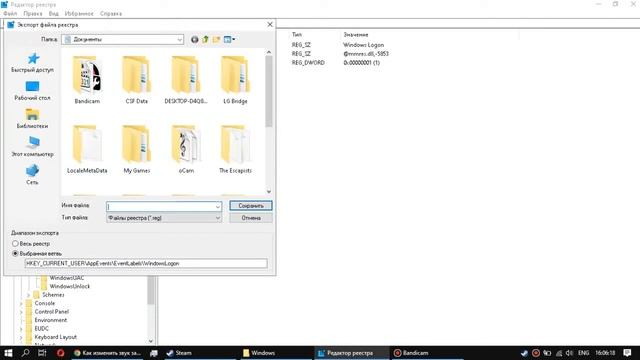Click the Отмена button
640x360 pixels.
(x=251, y=218)
